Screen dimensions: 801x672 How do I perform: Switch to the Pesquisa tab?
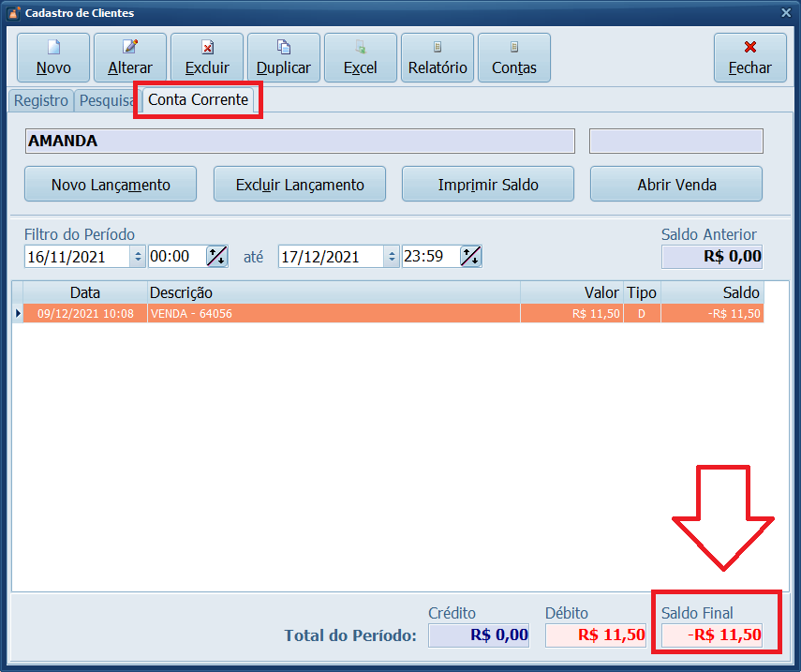click(107, 100)
